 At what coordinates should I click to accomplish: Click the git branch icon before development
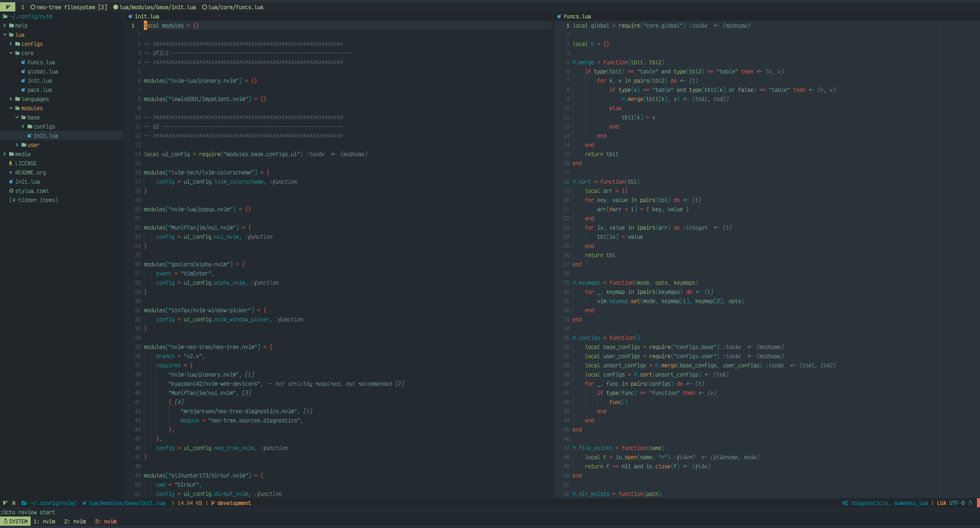click(x=213, y=503)
